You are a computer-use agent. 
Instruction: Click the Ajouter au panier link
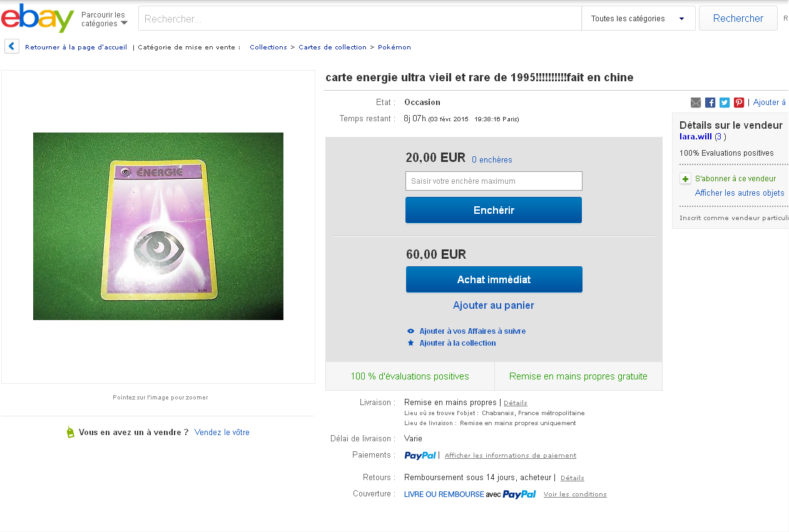pyautogui.click(x=494, y=306)
